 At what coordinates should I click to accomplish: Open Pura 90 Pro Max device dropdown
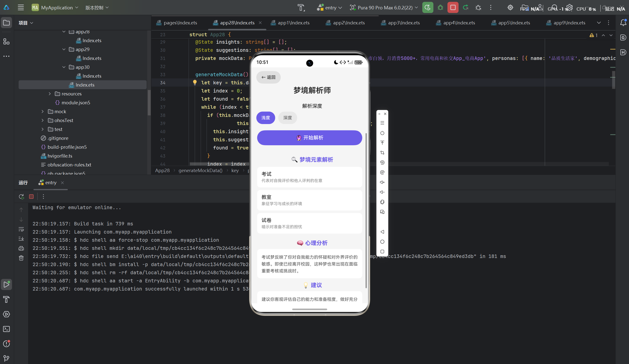tap(384, 7)
